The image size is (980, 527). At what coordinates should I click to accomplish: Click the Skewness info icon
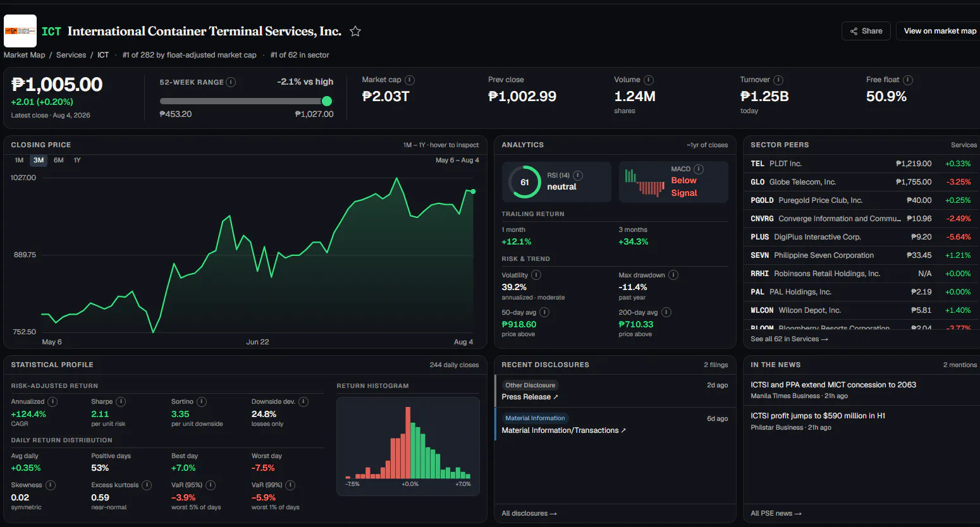click(51, 485)
